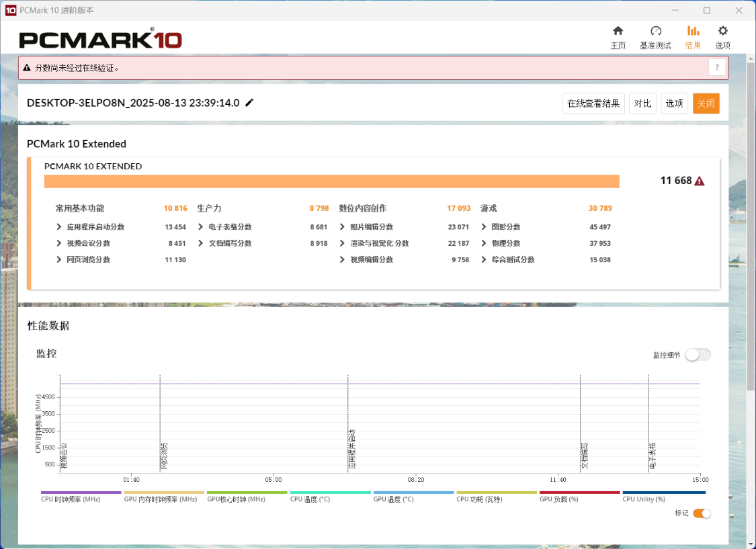Click the 数位内容创作 score 17 093

coord(458,208)
